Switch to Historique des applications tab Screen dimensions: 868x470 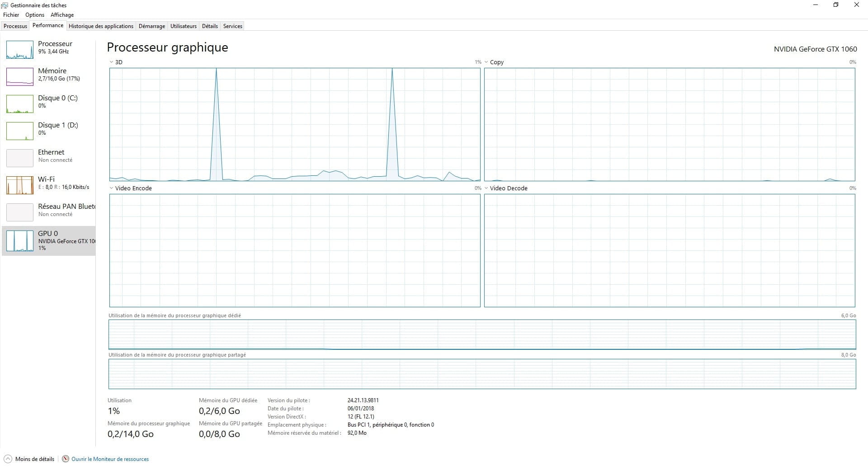101,26
